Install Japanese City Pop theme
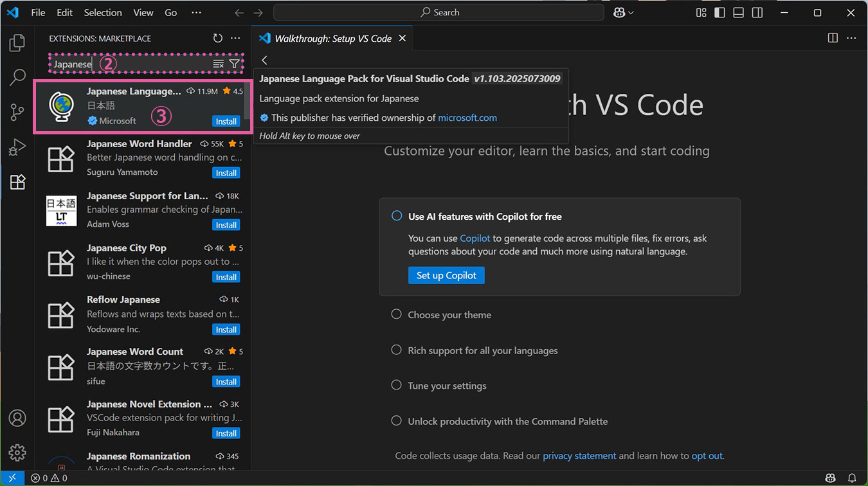The width and height of the screenshot is (868, 486). pyautogui.click(x=226, y=277)
